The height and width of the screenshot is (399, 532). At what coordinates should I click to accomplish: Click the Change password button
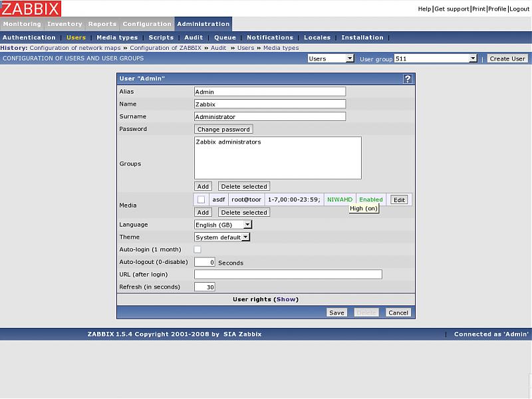223,129
